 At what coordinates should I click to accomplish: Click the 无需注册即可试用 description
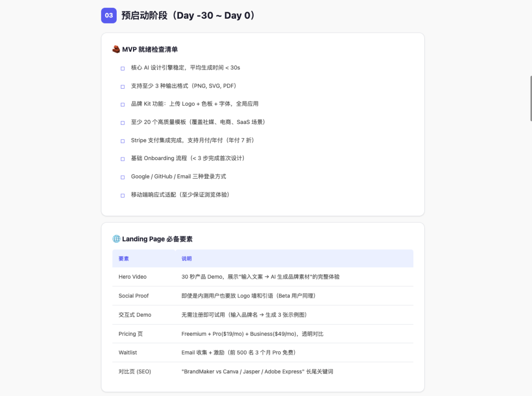pyautogui.click(x=244, y=315)
